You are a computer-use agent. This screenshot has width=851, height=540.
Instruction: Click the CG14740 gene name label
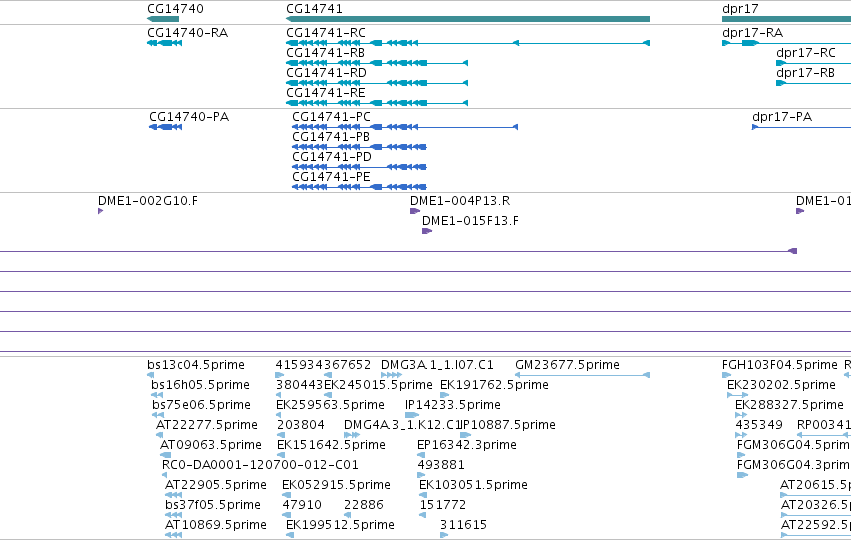tap(175, 9)
